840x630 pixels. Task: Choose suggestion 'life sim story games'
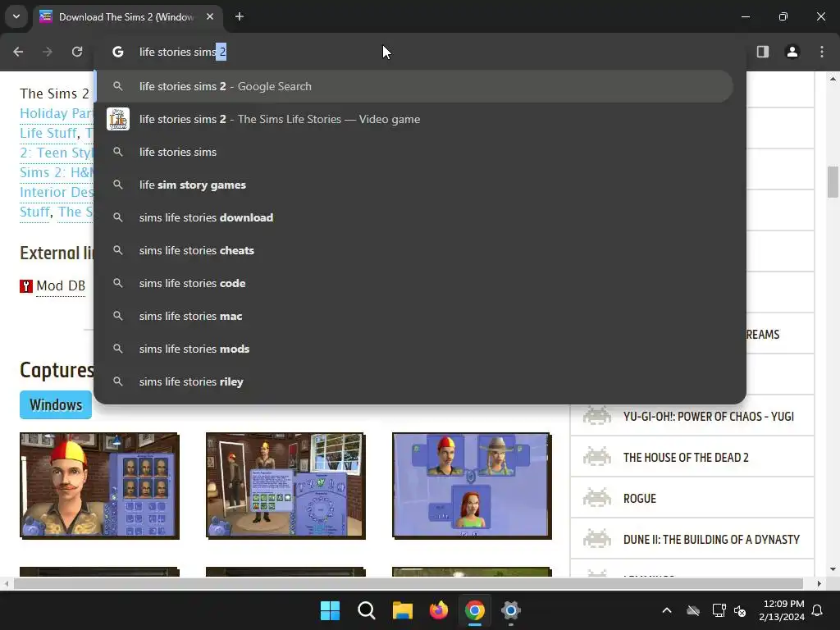(413, 185)
